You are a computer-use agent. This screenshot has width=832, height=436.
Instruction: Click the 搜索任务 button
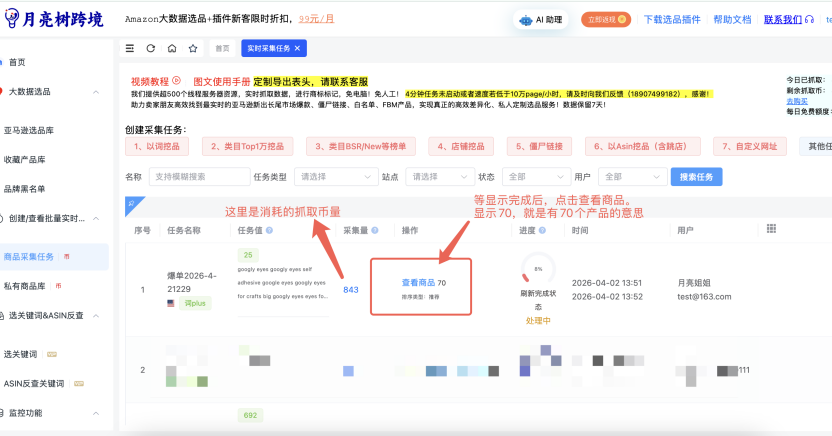[695, 177]
